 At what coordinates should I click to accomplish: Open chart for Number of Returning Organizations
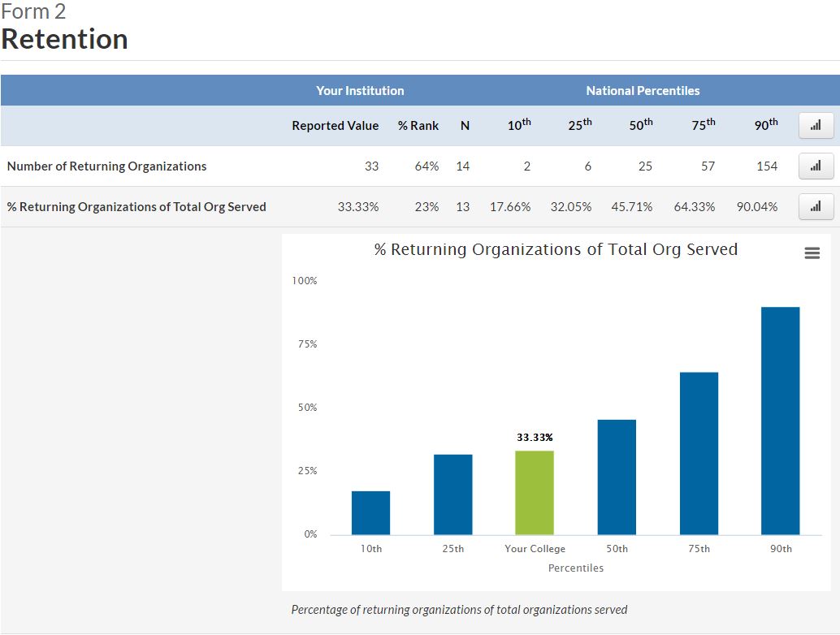pyautogui.click(x=816, y=166)
